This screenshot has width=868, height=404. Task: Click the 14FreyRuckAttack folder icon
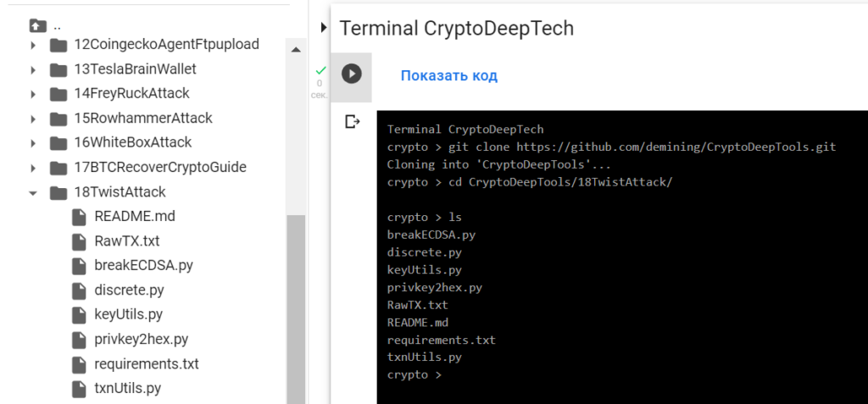point(58,94)
